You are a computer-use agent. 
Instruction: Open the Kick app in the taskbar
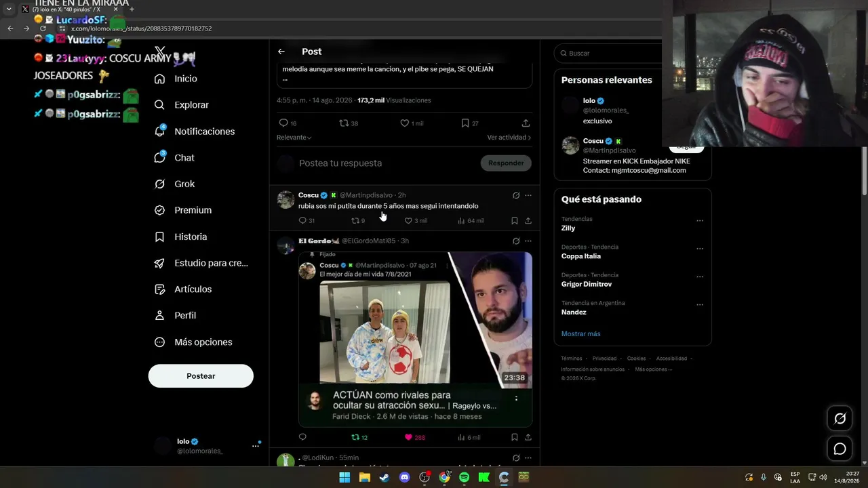click(484, 477)
